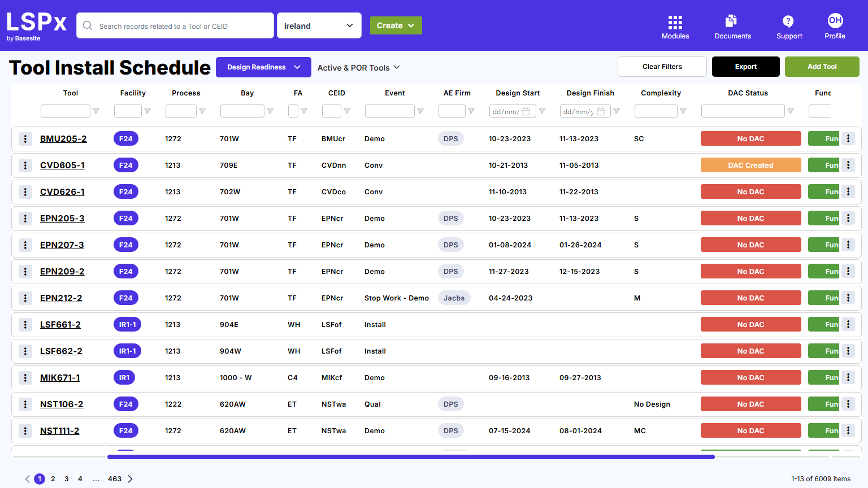Jump to last page 463
868x488 pixels.
(115, 479)
